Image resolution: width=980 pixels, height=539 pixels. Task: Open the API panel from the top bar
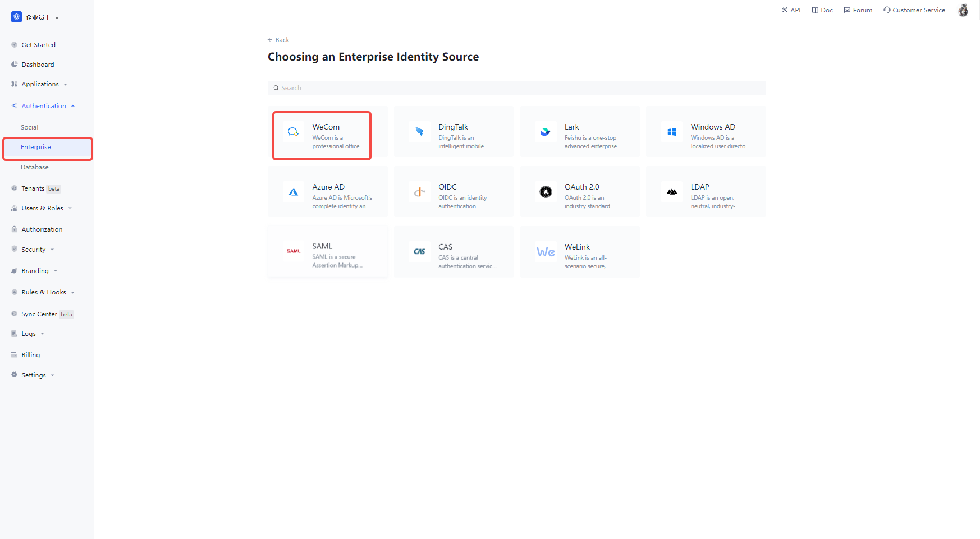[791, 10]
